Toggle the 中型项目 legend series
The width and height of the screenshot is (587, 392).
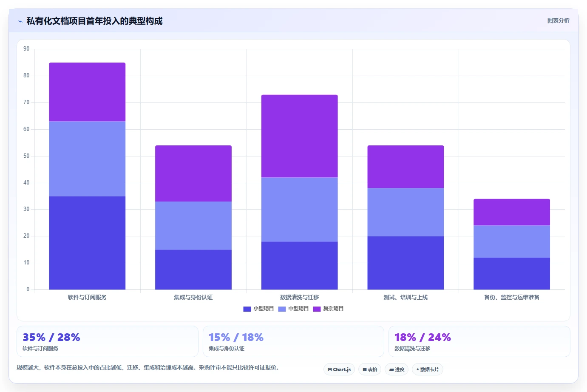pos(293,309)
